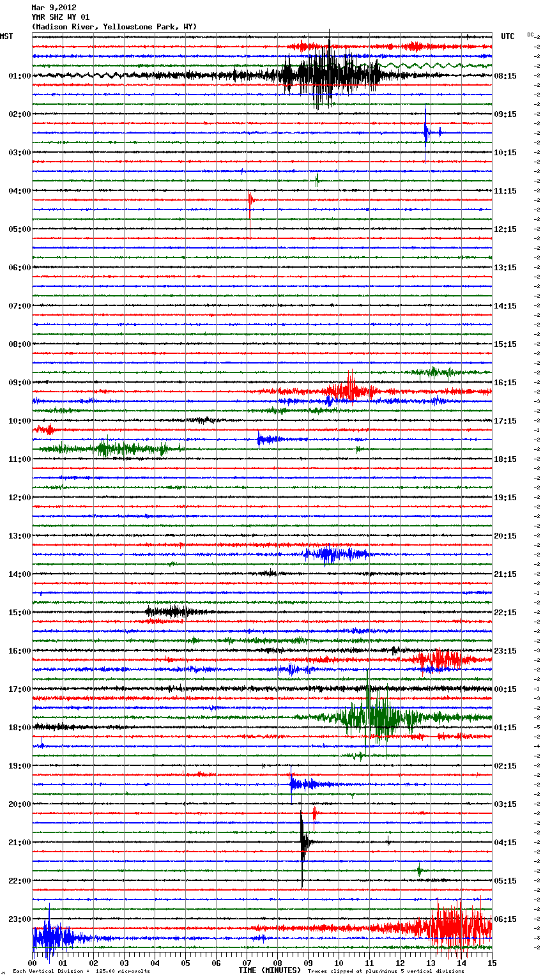Click the date text 'Mar 9,2012'

pyautogui.click(x=54, y=8)
